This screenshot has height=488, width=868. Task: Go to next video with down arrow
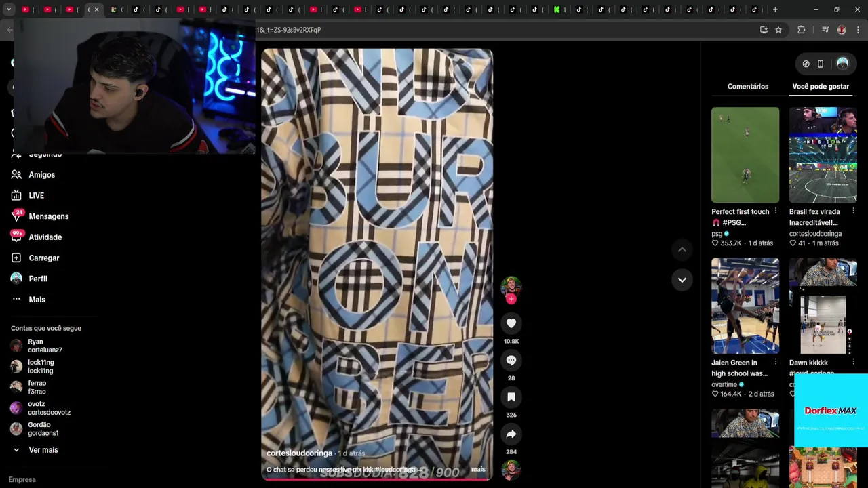[682, 280]
